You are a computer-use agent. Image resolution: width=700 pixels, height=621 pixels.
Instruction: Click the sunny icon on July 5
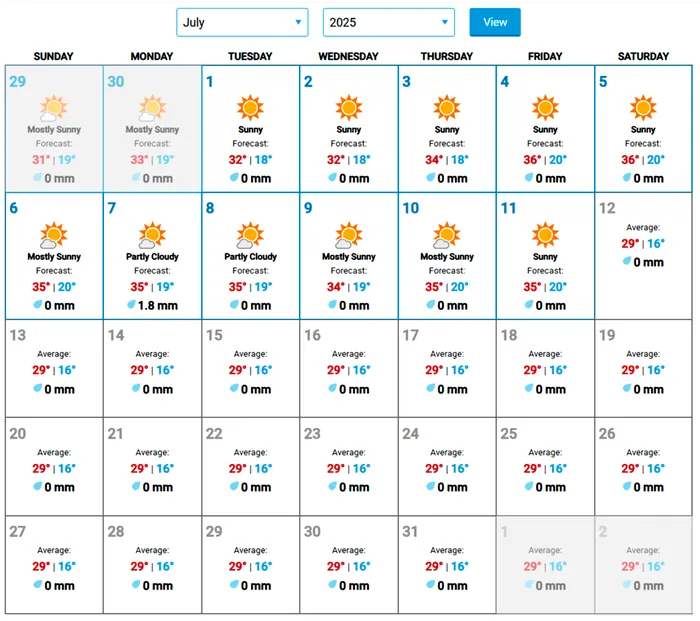643,108
